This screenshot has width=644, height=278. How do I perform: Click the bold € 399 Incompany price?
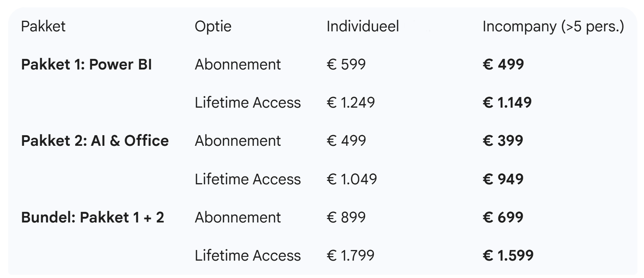click(503, 141)
